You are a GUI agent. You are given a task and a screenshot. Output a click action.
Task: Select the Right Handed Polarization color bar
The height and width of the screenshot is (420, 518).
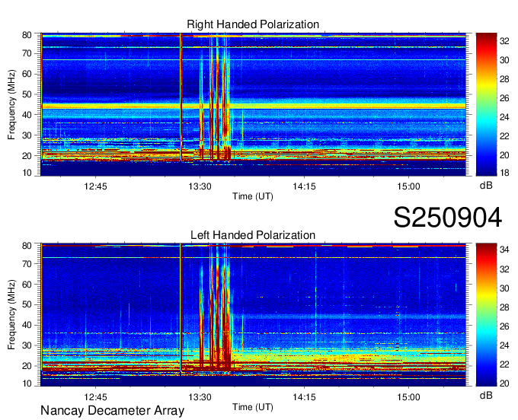coord(486,104)
